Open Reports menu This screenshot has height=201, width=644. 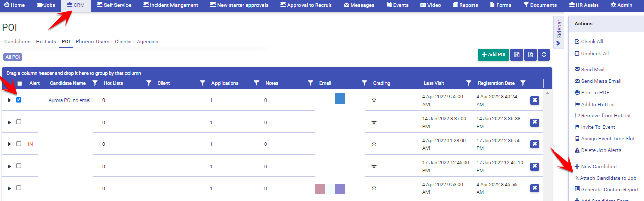pos(465,5)
